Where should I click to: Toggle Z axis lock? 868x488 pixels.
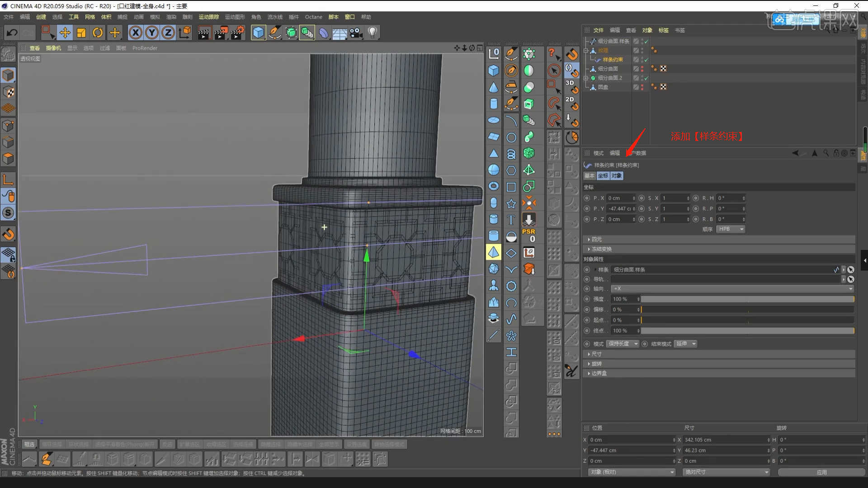coord(168,33)
